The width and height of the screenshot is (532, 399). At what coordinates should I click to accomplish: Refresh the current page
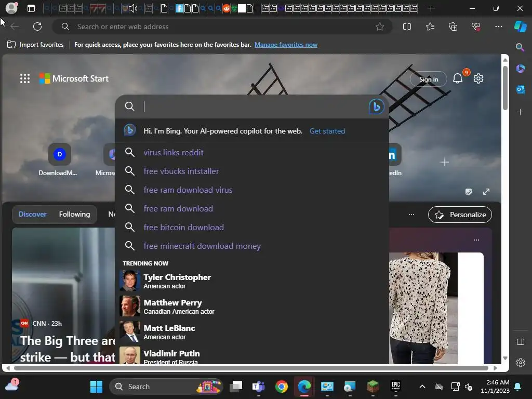point(37,26)
